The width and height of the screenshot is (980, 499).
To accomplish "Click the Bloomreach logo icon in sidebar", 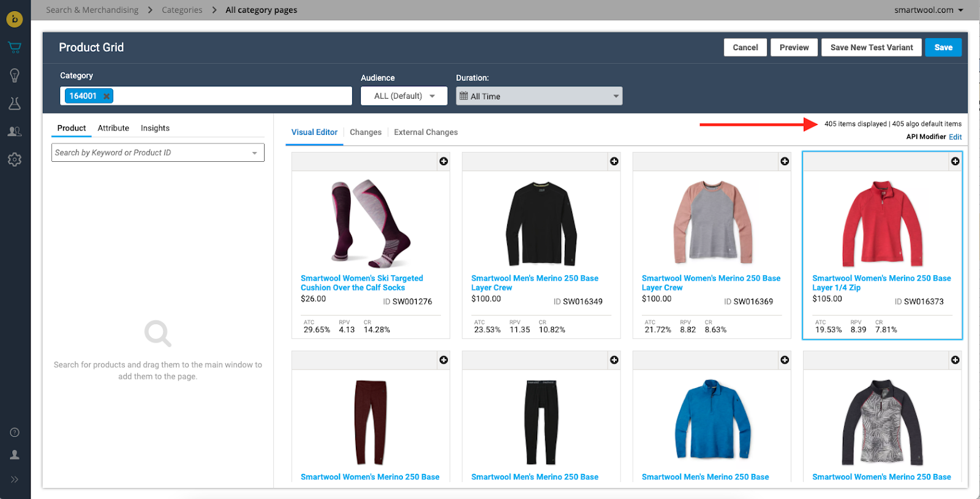I will tap(15, 19).
